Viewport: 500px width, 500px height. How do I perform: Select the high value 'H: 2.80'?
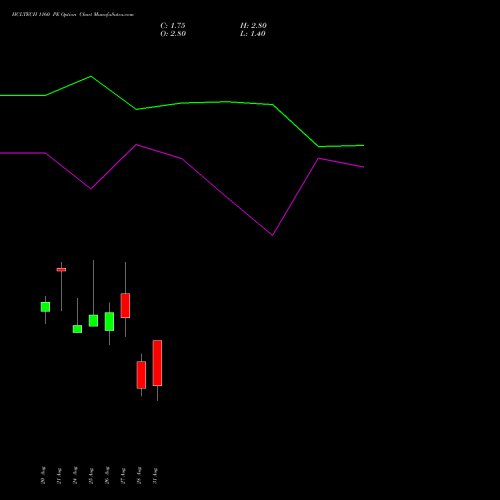[253, 26]
